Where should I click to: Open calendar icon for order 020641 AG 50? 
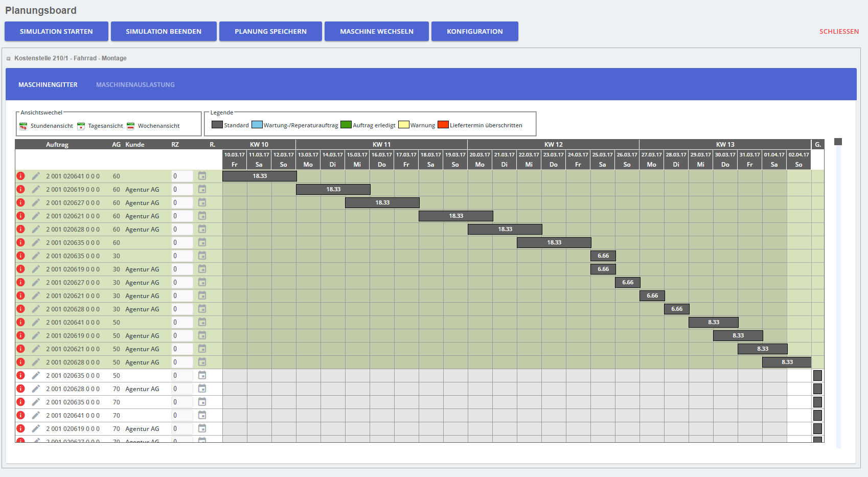(x=202, y=322)
